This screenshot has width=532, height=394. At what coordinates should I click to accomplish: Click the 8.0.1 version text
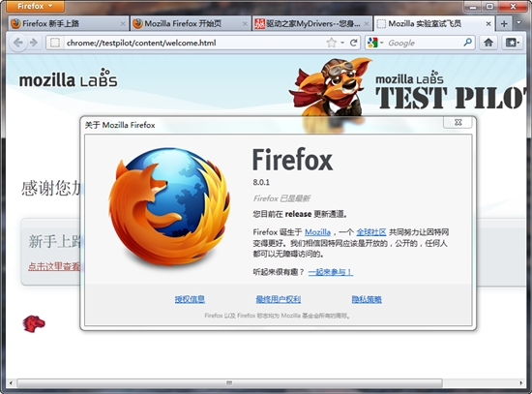coord(261,182)
